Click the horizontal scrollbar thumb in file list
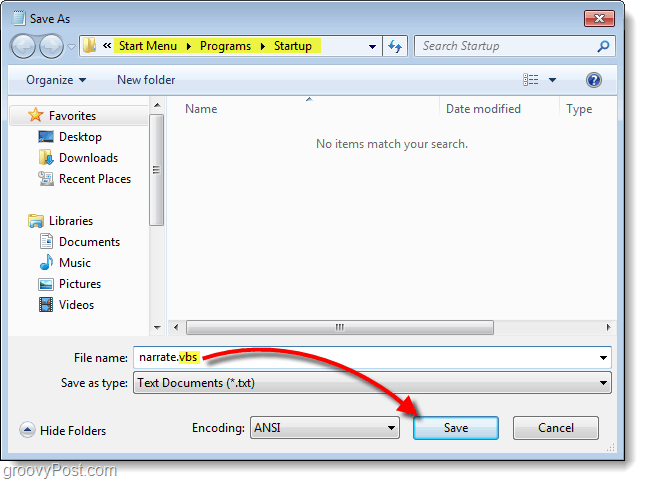The height and width of the screenshot is (481, 645). point(340,328)
